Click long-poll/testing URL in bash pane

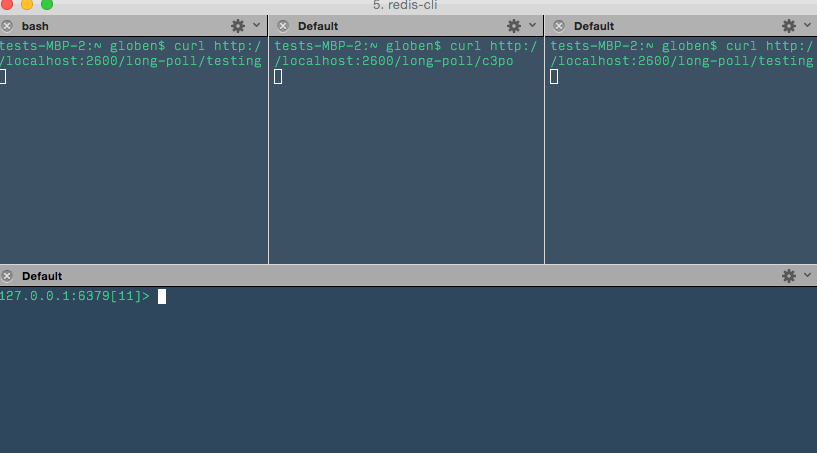(x=131, y=61)
